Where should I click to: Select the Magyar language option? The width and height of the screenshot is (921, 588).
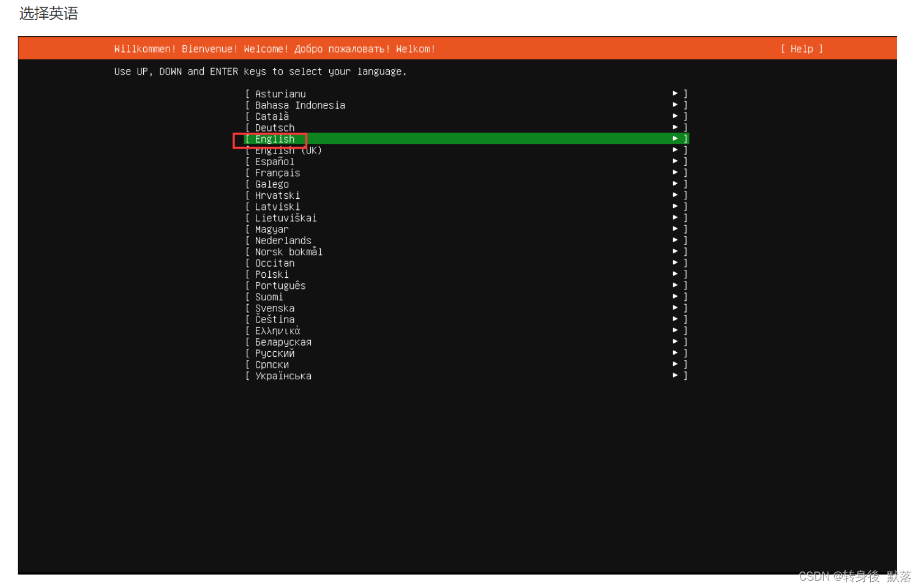pos(271,229)
